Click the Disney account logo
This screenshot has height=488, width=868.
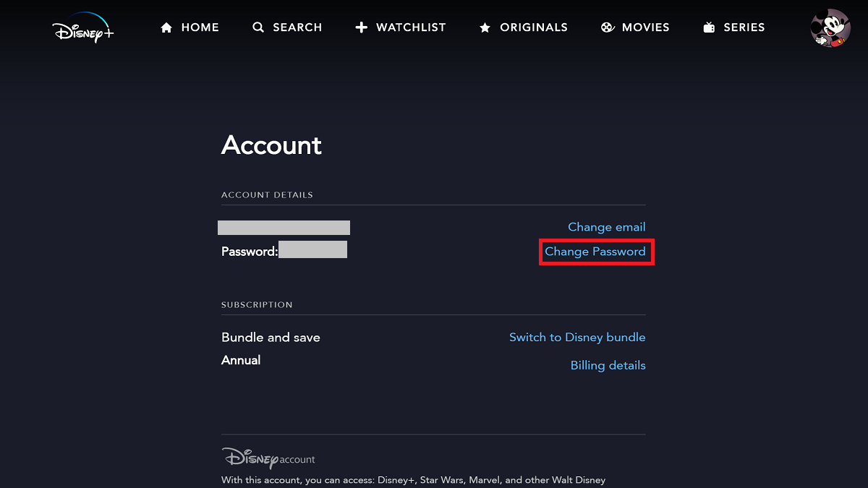point(268,458)
